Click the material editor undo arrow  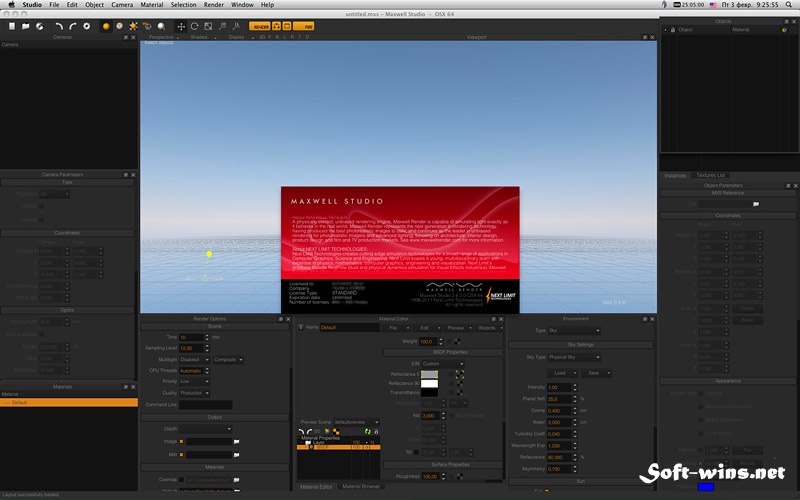point(302,432)
